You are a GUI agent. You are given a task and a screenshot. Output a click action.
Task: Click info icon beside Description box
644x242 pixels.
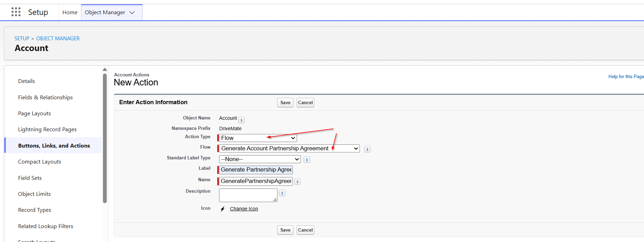coord(282,193)
